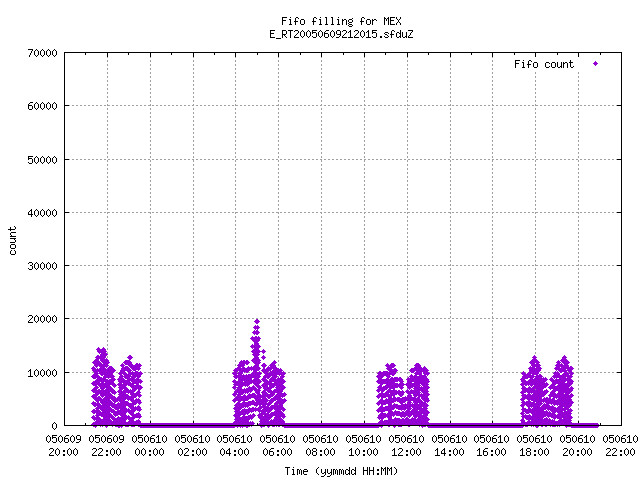640x480 pixels.
Task: Click the x-axis tick label 050610 10:00
Action: pos(363,446)
